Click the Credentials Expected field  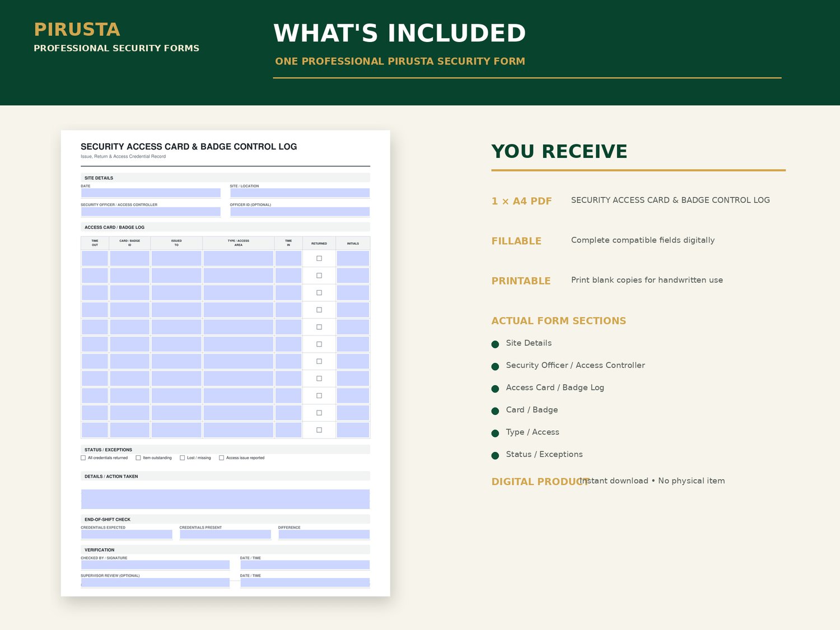tap(127, 534)
